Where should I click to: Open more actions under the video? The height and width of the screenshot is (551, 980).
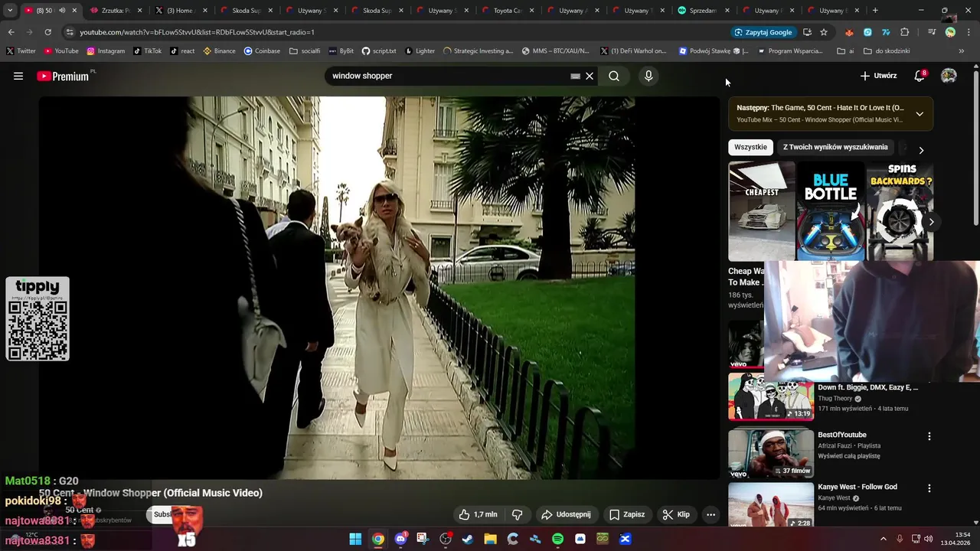coord(710,514)
